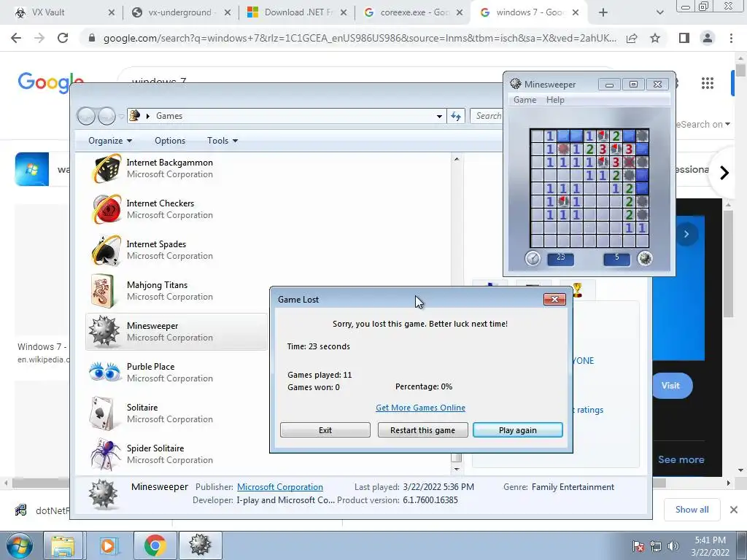Select the Mahjong Titans tile icon

103,290
